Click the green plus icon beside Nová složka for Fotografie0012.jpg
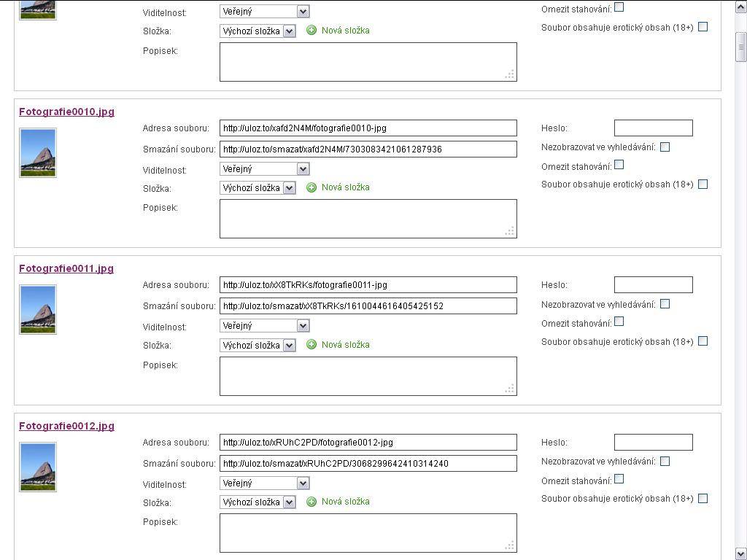747x560 pixels. [311, 502]
